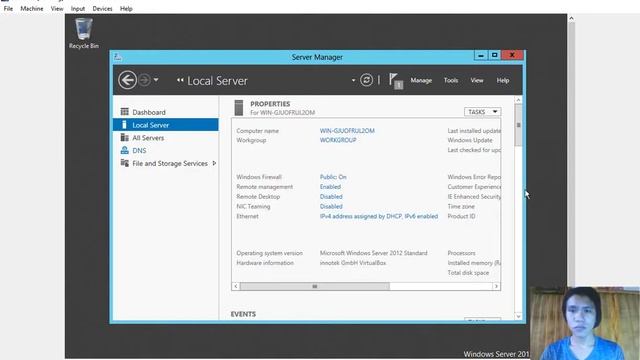Open All Servers in the sidebar
Image resolution: width=640 pixels, height=360 pixels.
tap(165, 138)
